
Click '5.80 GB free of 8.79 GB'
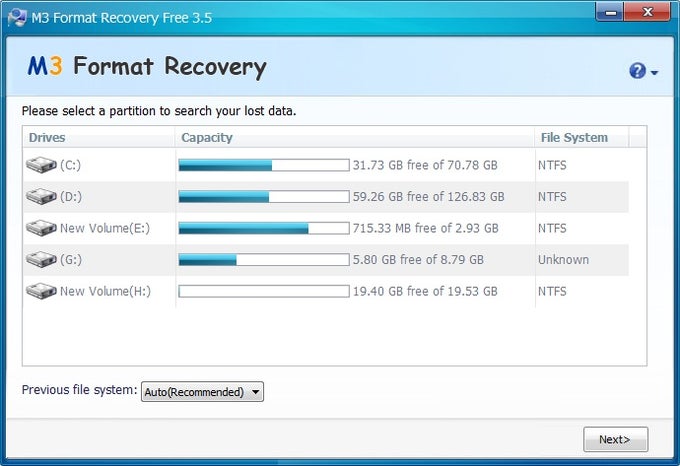[x=418, y=260]
